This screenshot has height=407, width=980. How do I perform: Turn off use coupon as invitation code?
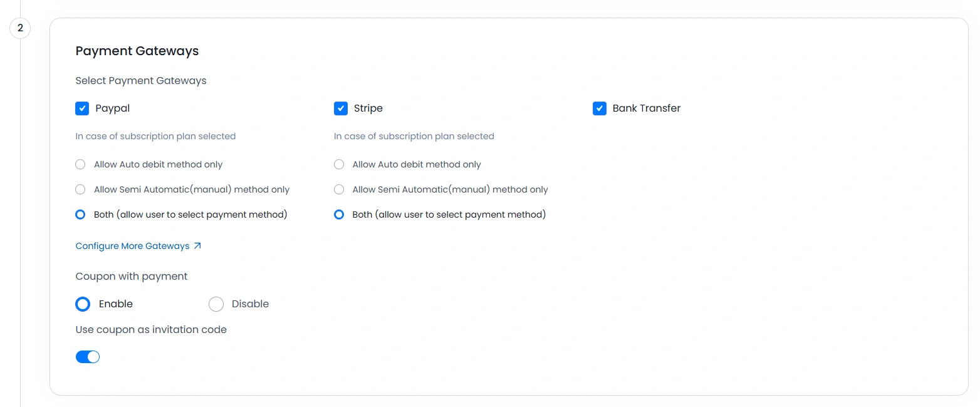pos(88,356)
